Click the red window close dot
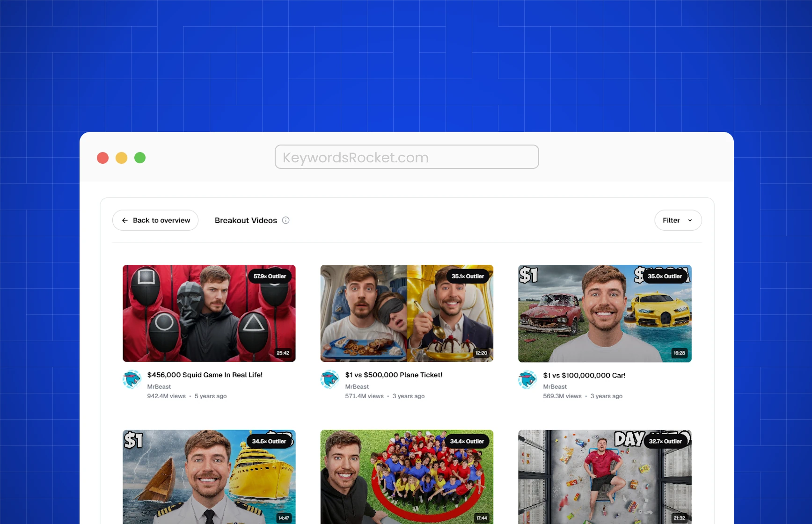812x524 pixels. 102,158
